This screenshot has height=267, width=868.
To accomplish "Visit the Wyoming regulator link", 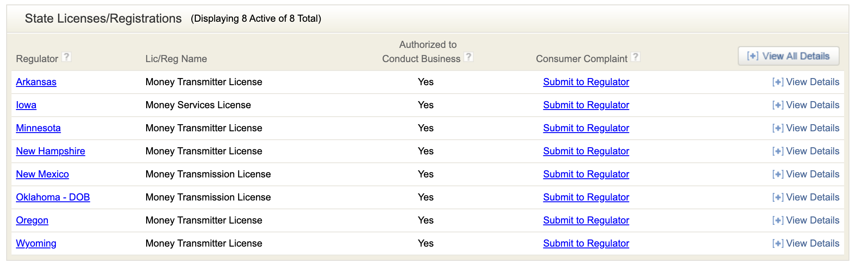I will click(x=36, y=243).
